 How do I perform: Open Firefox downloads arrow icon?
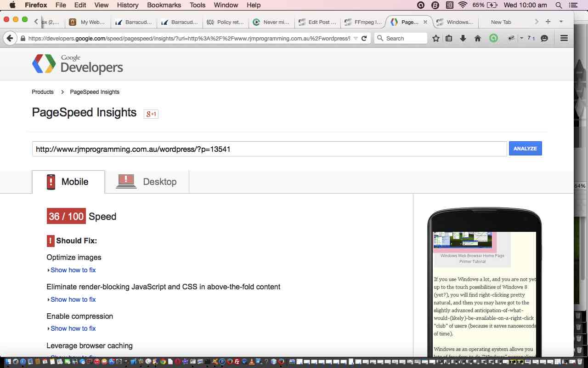(463, 39)
